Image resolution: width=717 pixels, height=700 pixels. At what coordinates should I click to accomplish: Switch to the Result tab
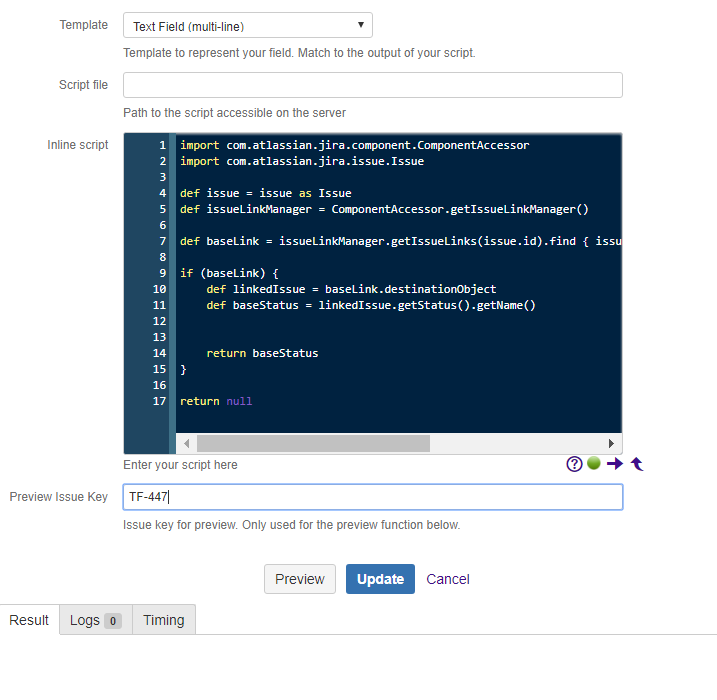pos(29,620)
